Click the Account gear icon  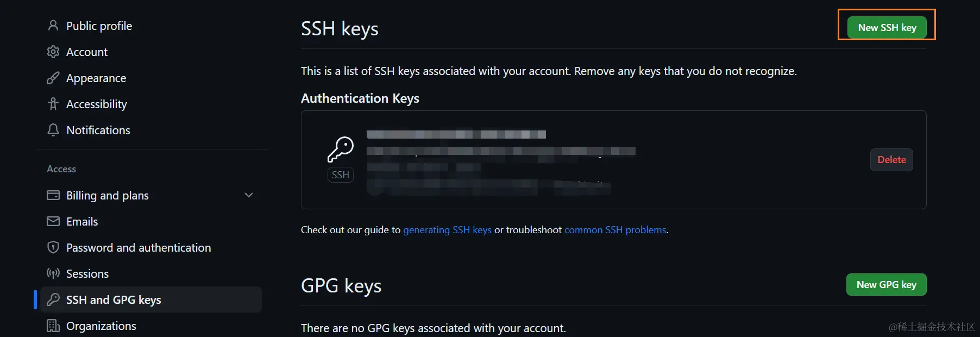(x=53, y=52)
